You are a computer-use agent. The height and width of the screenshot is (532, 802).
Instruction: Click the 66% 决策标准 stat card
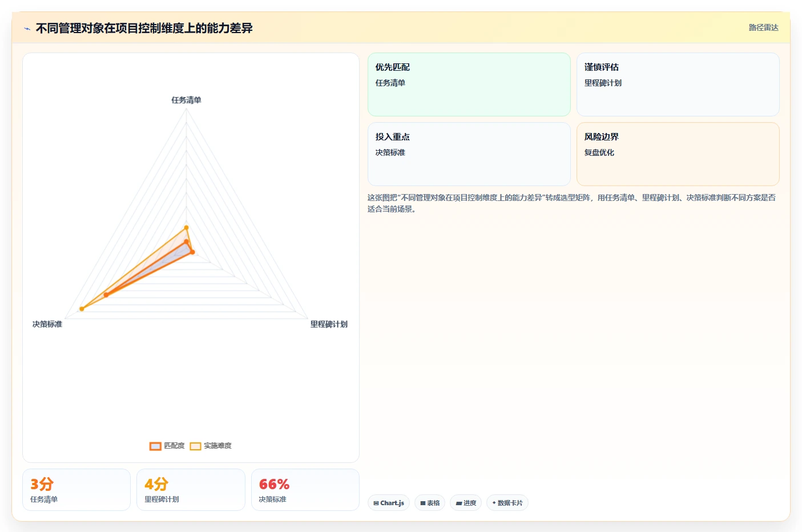305,490
